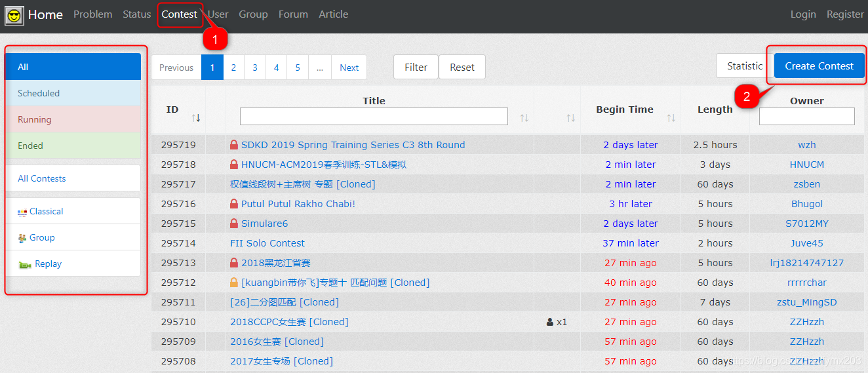The height and width of the screenshot is (373, 868).
Task: Open the Status menu item
Action: tap(137, 14)
